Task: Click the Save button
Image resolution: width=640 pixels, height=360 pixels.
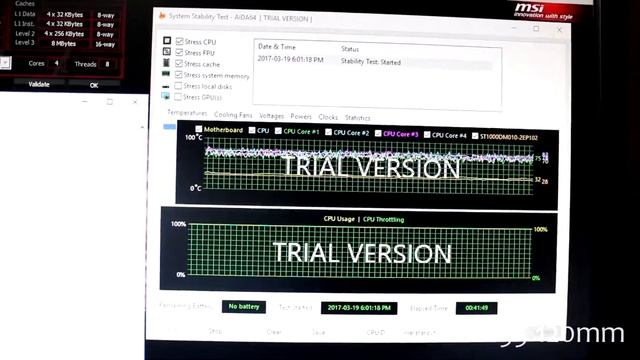Action: (x=318, y=332)
